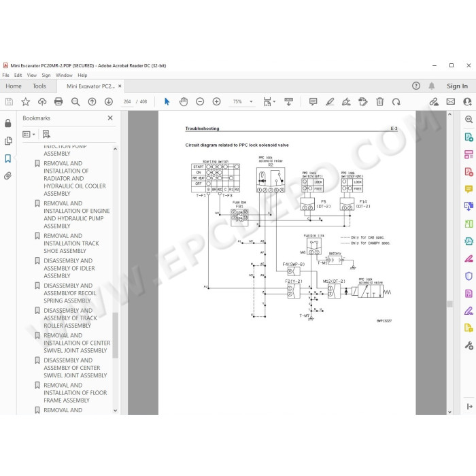This screenshot has width=476, height=476.
Task: Zoom in with plus icon
Action: (x=216, y=102)
